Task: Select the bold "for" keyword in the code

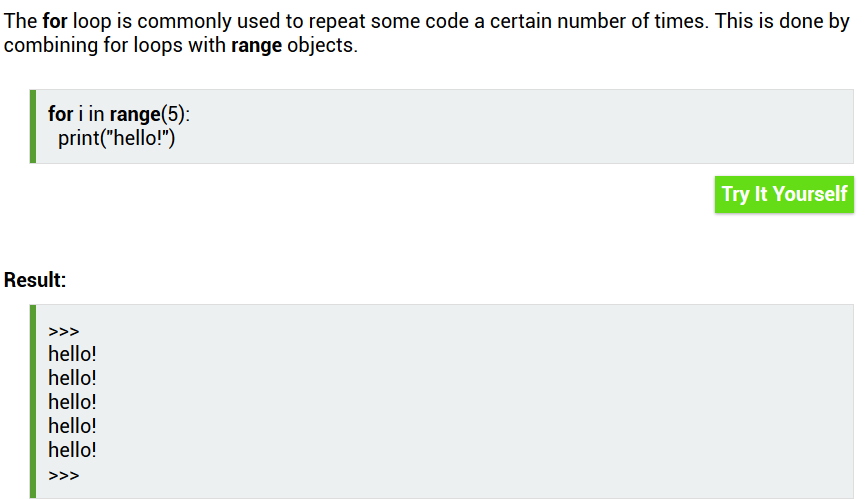Action: tap(60, 114)
